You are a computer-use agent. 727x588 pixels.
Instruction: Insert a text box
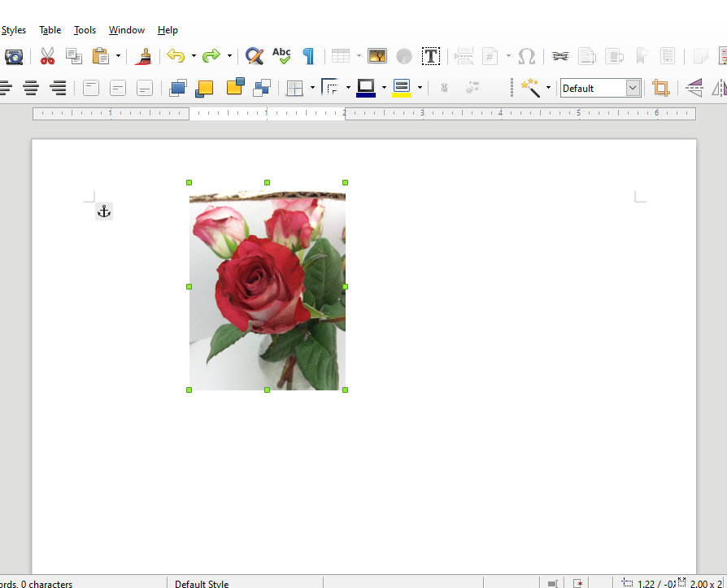tap(431, 56)
